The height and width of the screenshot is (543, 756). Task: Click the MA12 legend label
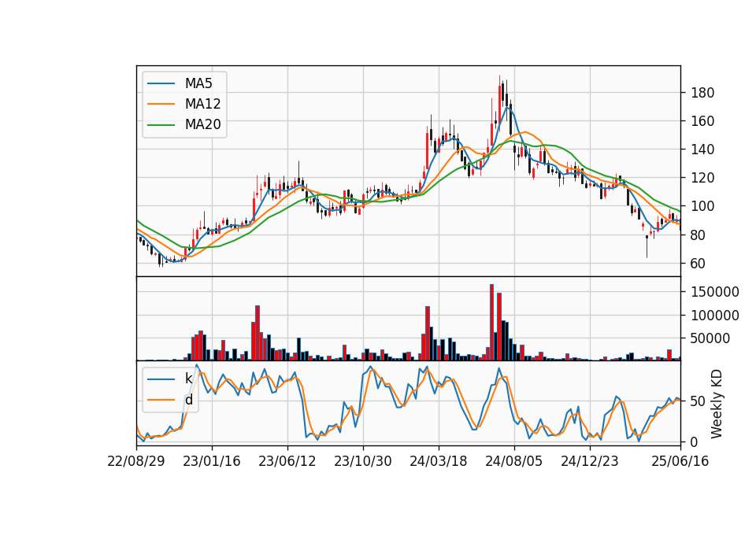click(x=202, y=104)
